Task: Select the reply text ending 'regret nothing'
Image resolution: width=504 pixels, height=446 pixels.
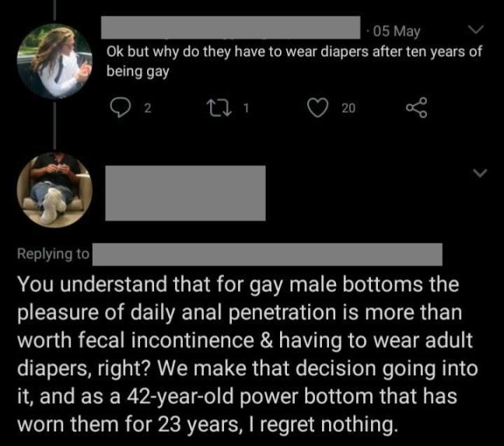Action: (247, 354)
